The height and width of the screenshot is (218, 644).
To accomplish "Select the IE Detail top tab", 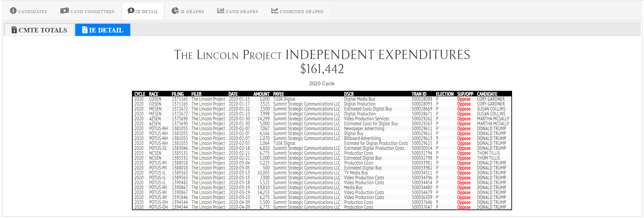I will 143,11.
